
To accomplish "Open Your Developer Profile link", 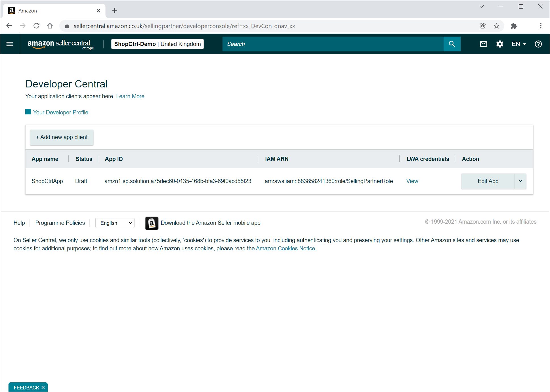I will point(60,112).
